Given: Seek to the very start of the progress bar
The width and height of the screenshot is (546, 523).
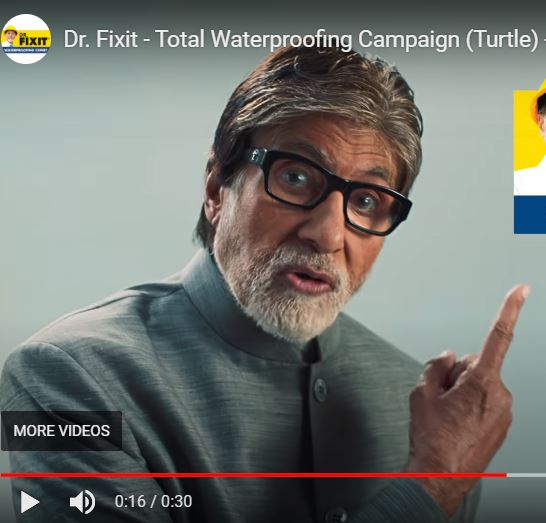Looking at the screenshot, I should 1,475.
